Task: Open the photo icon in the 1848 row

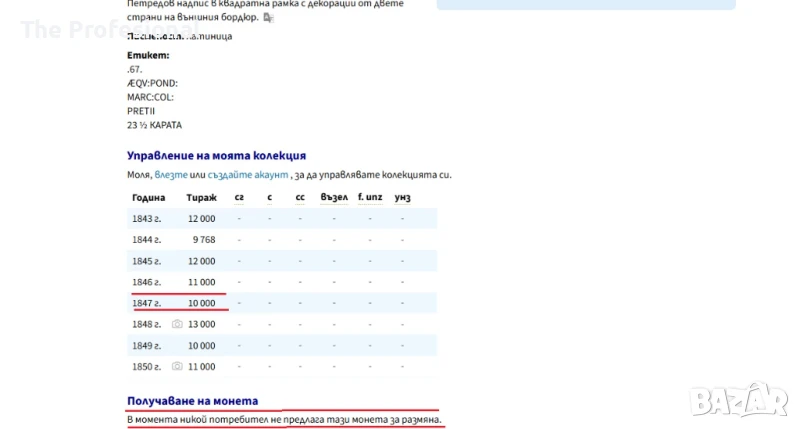Action: click(x=177, y=324)
